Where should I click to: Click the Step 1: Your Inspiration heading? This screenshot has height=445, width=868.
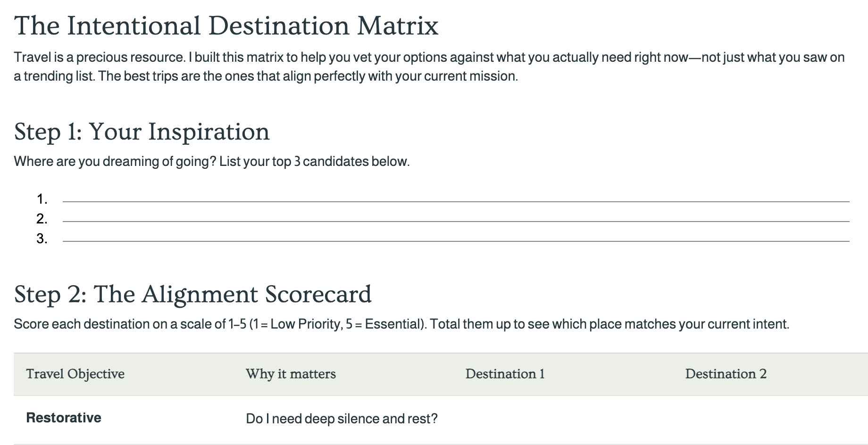point(142,132)
